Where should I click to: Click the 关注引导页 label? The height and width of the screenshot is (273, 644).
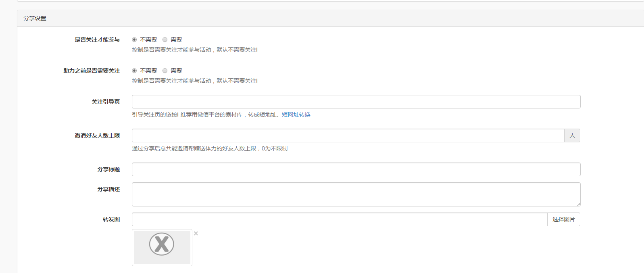106,102
